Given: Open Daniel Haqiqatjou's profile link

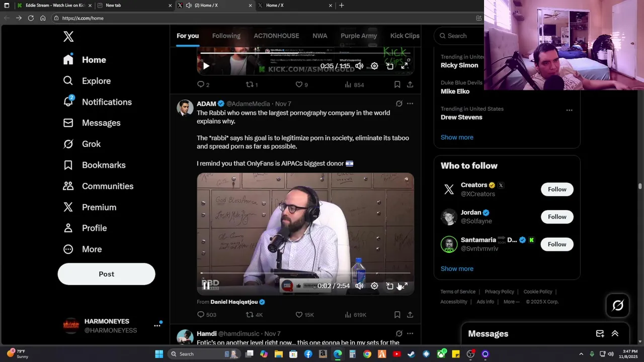Looking at the screenshot, I should pos(234,302).
